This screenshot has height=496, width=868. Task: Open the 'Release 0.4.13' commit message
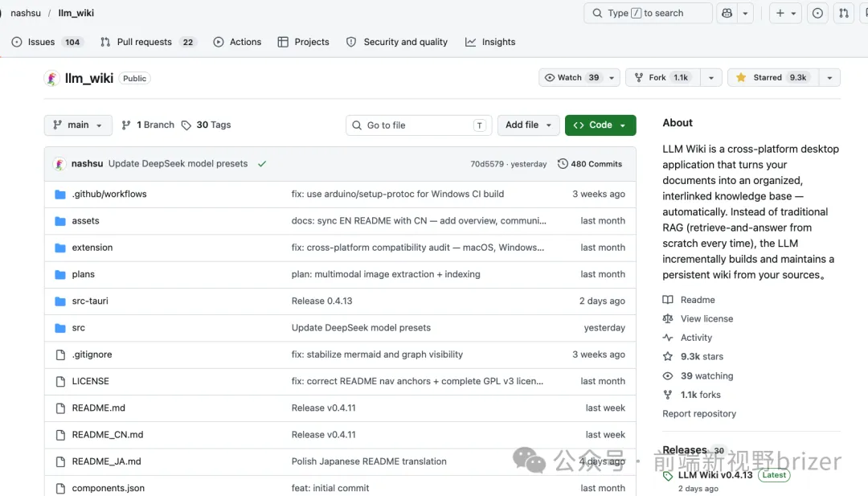click(321, 301)
